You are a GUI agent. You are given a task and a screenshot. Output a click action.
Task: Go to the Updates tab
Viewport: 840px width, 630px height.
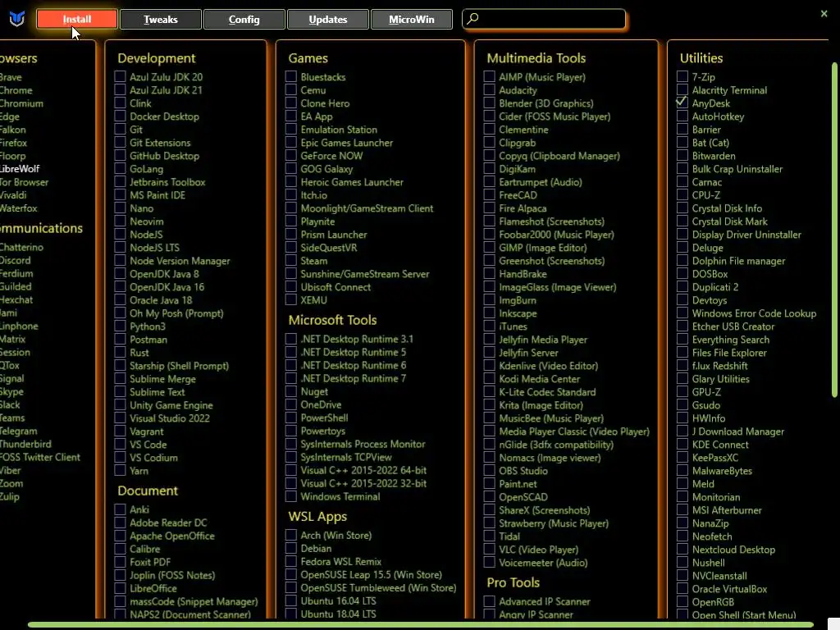coord(328,20)
